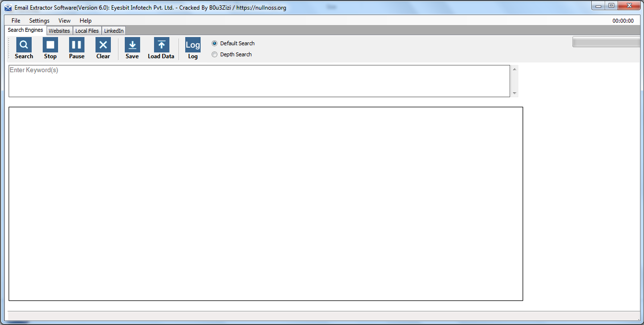
Task: Click the keyword box scroll-up arrow
Action: coord(514,69)
